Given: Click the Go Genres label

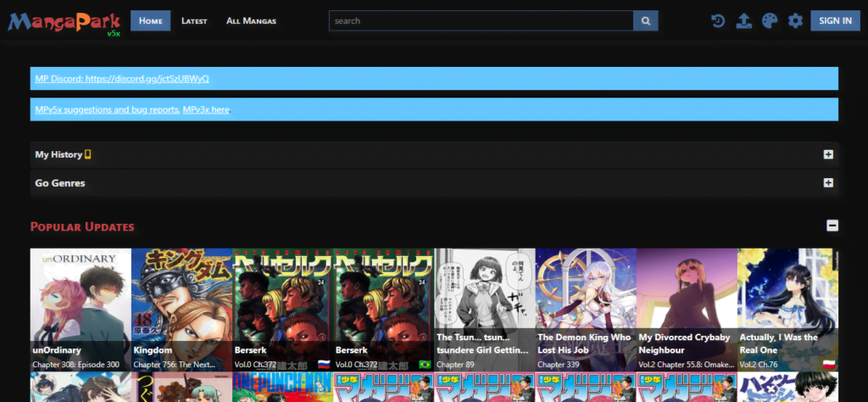Looking at the screenshot, I should click(x=60, y=182).
